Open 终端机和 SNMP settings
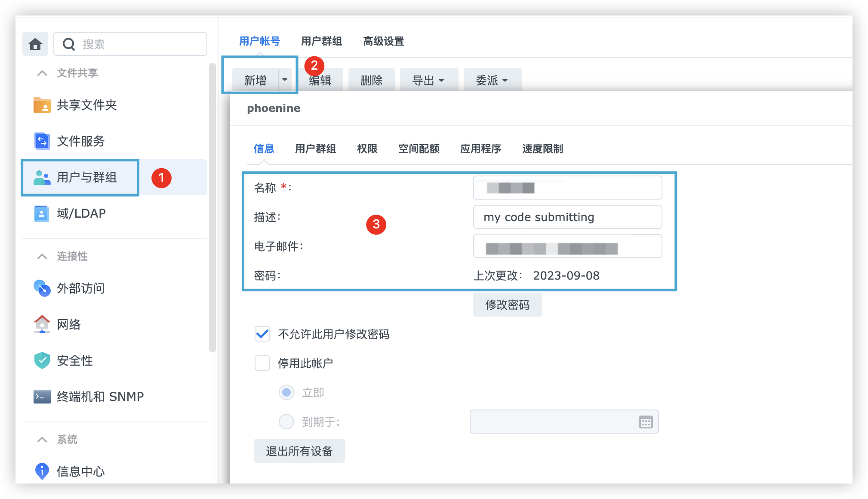868x499 pixels. (100, 397)
